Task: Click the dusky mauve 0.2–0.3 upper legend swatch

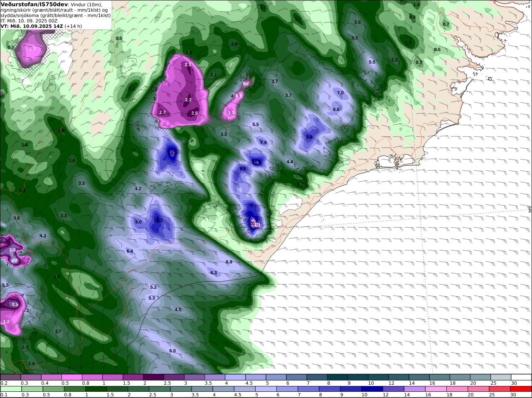Action: [x=10, y=377]
